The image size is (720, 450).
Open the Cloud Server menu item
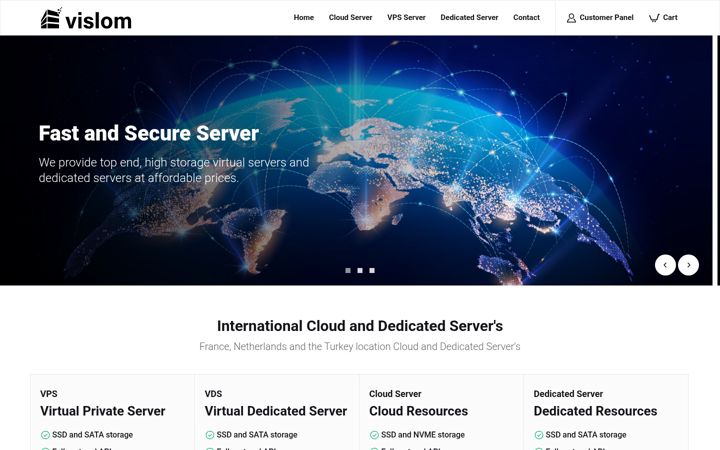350,17
